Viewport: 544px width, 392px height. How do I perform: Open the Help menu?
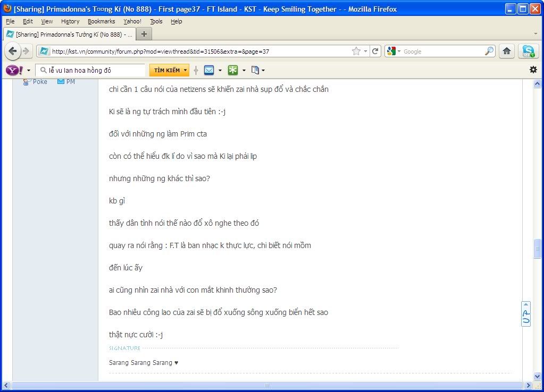pyautogui.click(x=176, y=21)
